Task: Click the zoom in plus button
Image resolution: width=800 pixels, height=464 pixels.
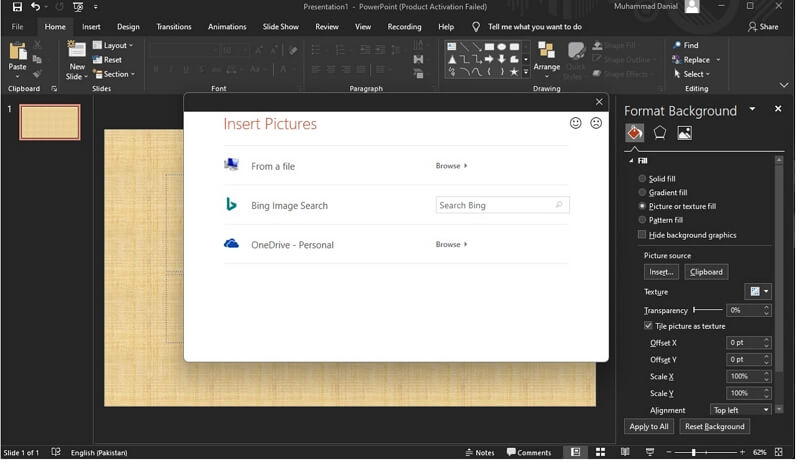Action: [742, 452]
